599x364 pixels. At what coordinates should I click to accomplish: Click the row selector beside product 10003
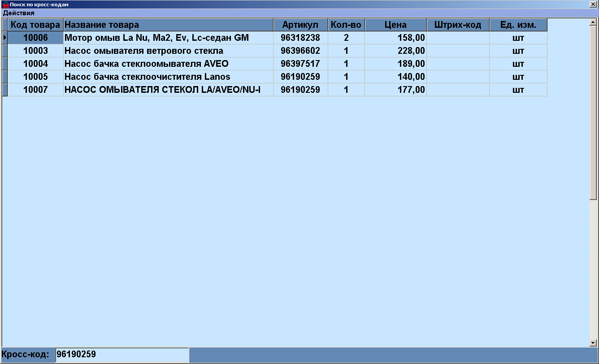pos(5,51)
